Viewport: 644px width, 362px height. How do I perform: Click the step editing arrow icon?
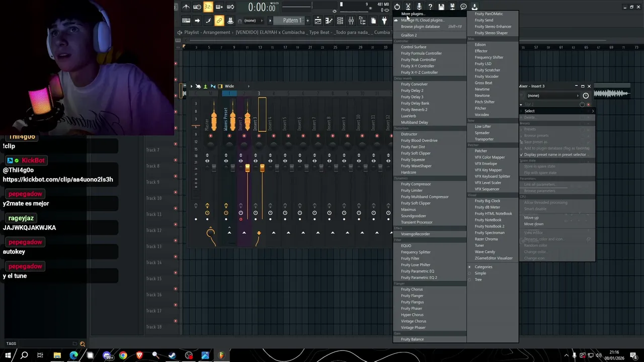[197, 21]
